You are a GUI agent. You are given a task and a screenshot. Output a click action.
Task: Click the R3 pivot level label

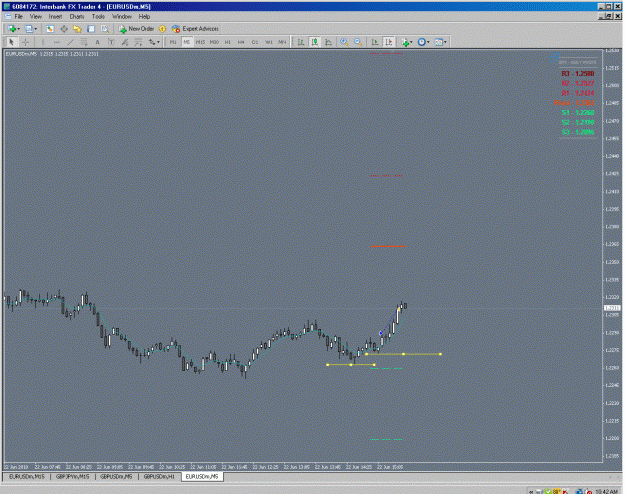pos(578,74)
